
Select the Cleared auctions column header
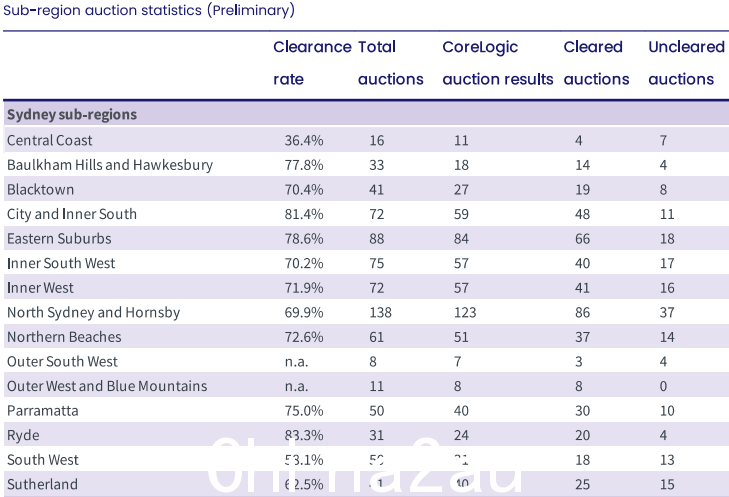[596, 63]
